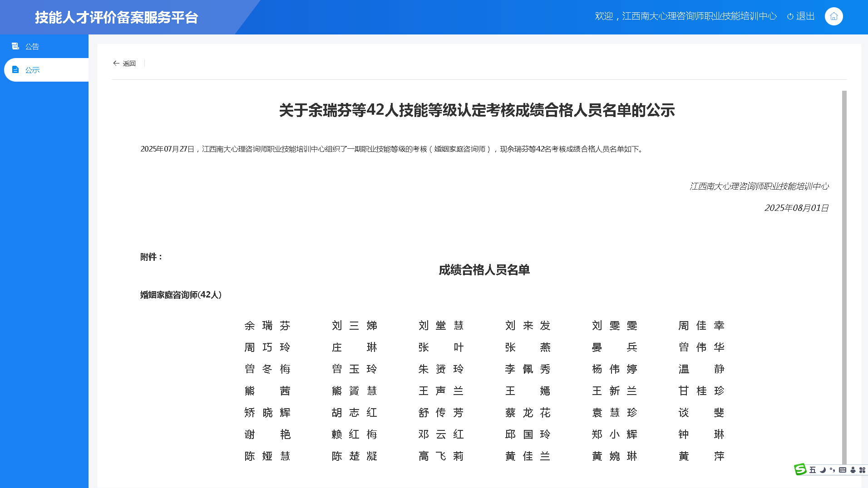This screenshot has height=488, width=868.
Task: Toggle full/half-width punctuation in Sogou bar
Action: 833,470
